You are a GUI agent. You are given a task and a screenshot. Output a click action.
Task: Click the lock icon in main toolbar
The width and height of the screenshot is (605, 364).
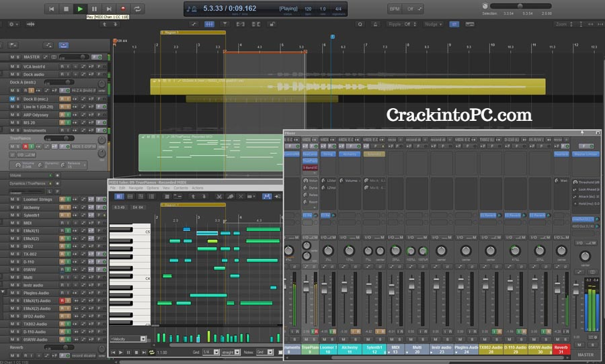272,24
